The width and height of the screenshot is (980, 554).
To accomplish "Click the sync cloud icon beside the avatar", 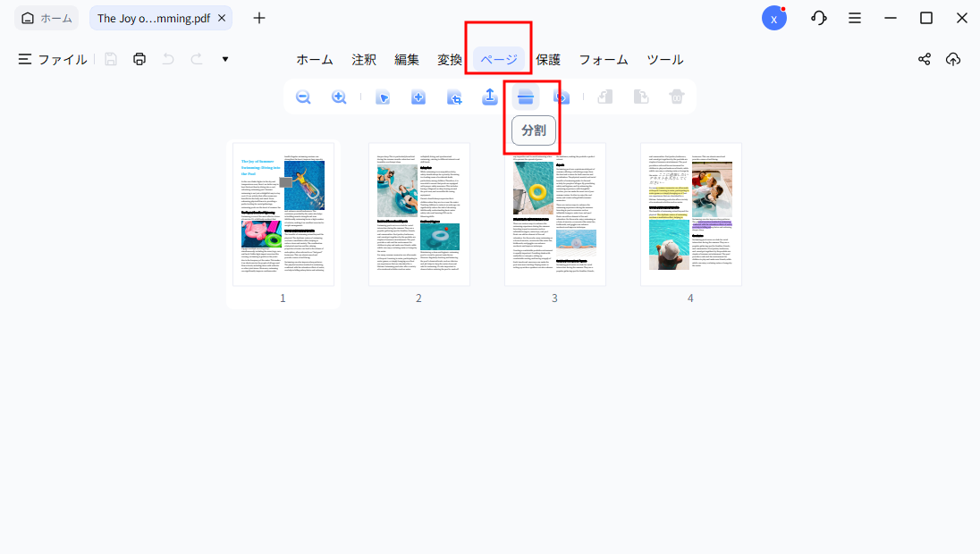I will tap(818, 17).
